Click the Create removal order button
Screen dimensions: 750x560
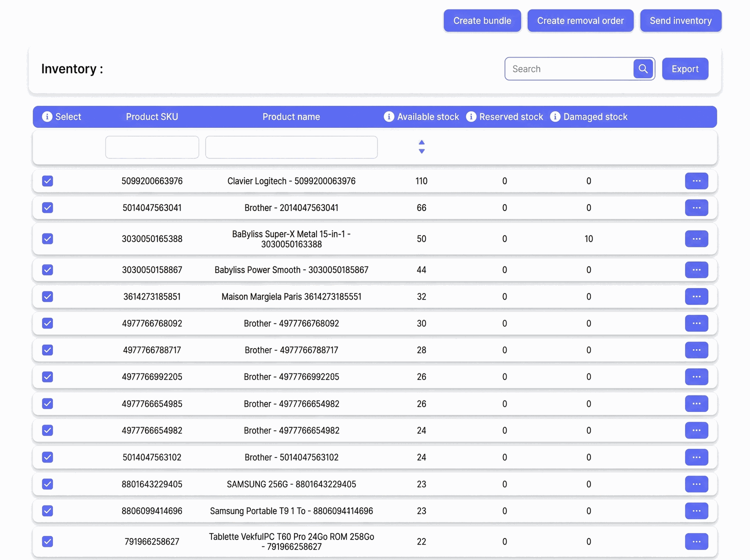(580, 20)
